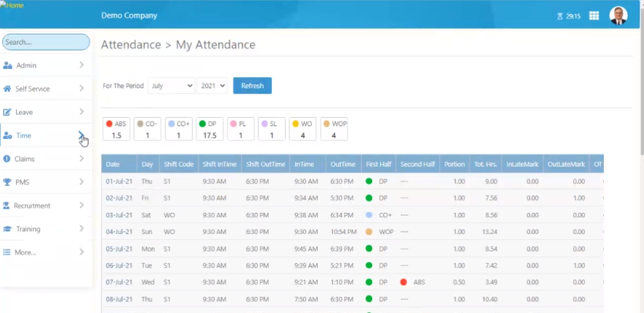Open the year dropdown showing 2021

coord(212,86)
